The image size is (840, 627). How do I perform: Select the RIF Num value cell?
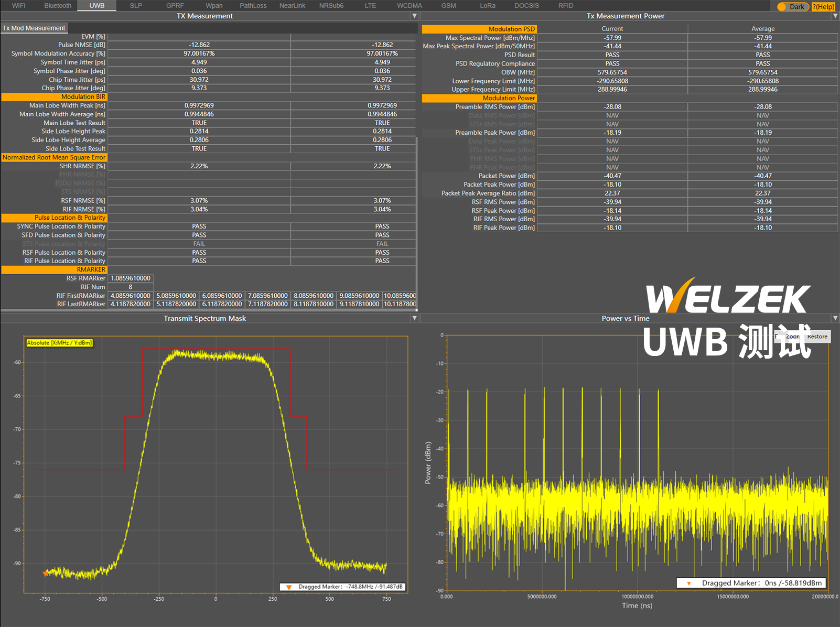(x=131, y=287)
